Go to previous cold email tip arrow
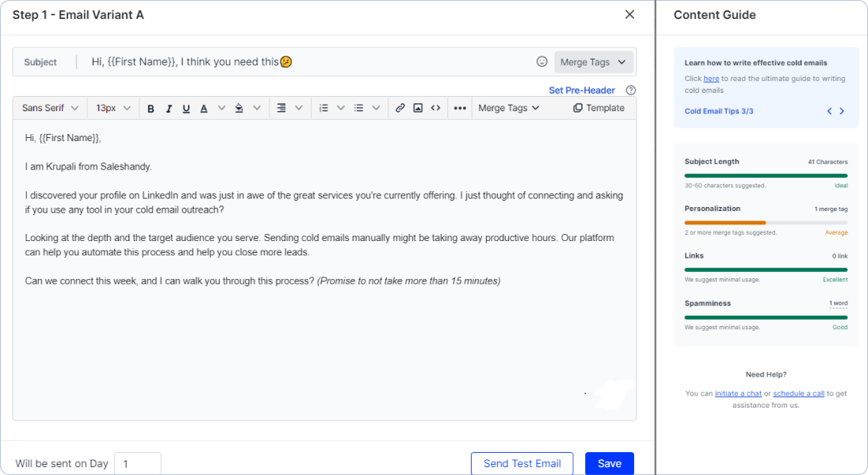 [829, 112]
